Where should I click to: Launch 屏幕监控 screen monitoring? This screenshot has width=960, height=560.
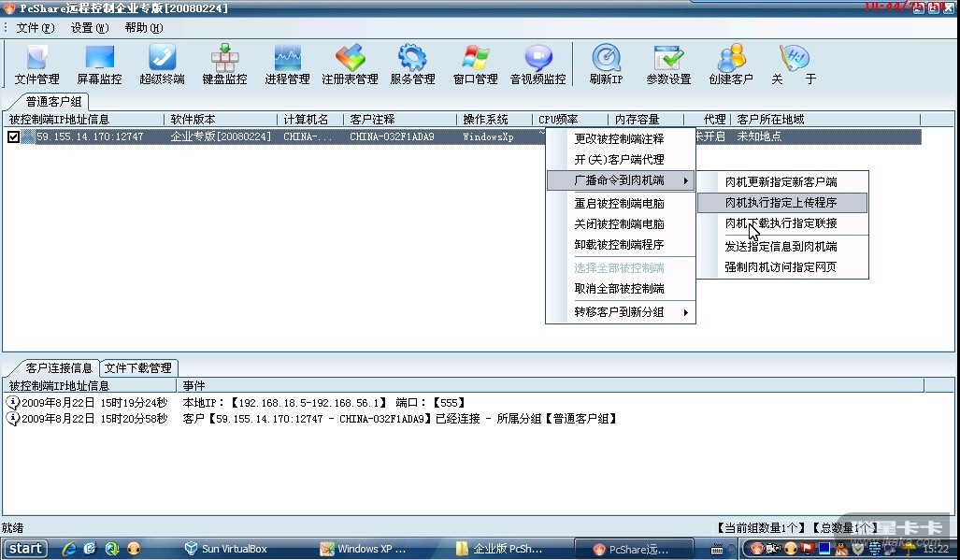[x=99, y=65]
